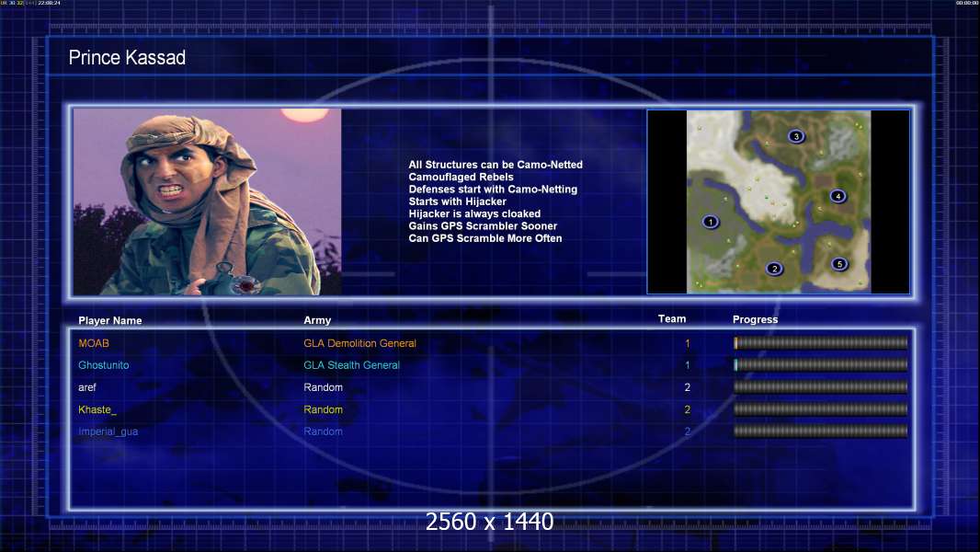
Task: Click Ghostunito's team number 1
Action: click(x=688, y=365)
